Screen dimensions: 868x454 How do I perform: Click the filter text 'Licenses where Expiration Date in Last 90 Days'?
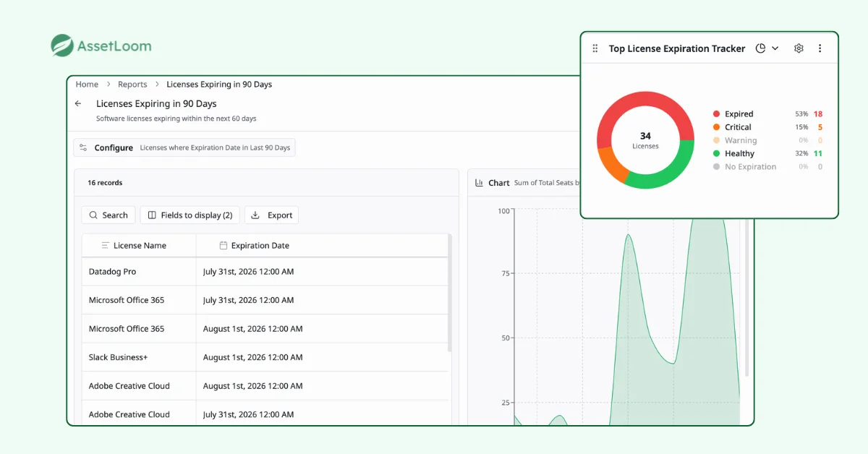pyautogui.click(x=215, y=147)
